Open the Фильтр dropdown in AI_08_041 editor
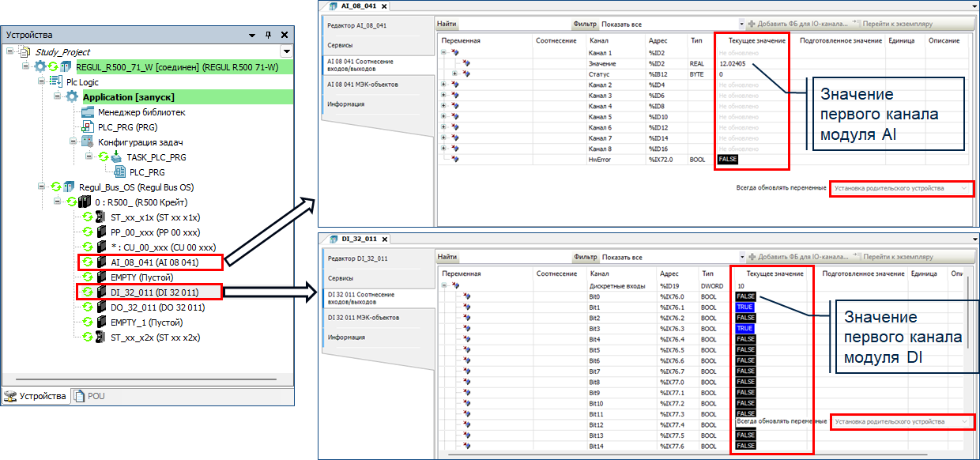 pyautogui.click(x=741, y=24)
